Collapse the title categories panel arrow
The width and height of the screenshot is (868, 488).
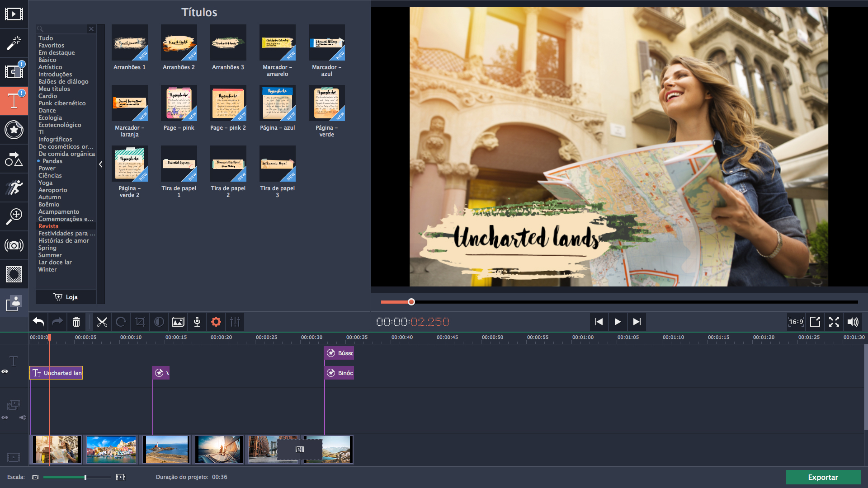(100, 164)
